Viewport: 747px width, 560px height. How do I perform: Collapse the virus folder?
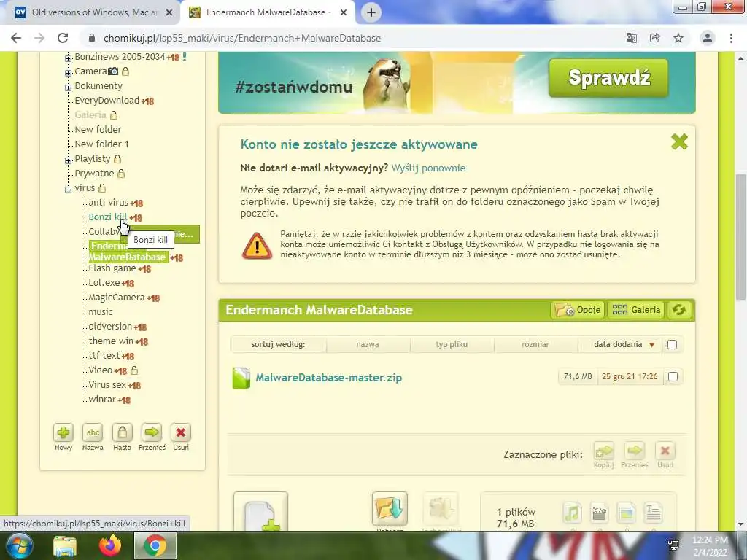[x=68, y=189]
